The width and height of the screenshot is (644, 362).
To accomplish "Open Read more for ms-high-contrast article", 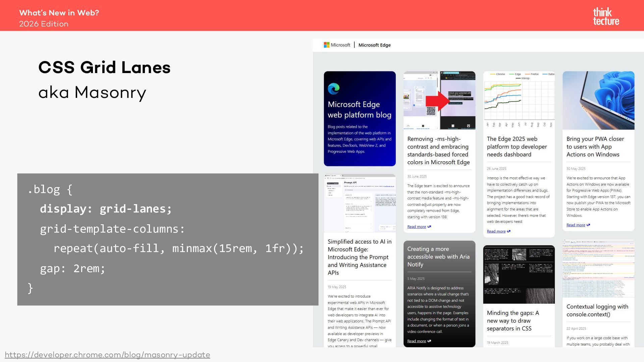I will (x=416, y=227).
